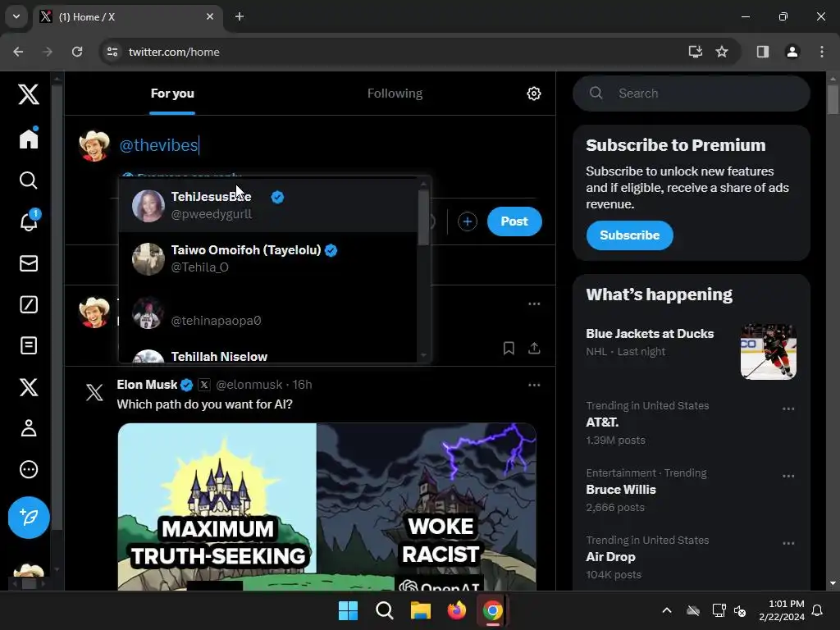Open Premium X icon in sidebar
Screen dimensions: 840x630
[29, 387]
